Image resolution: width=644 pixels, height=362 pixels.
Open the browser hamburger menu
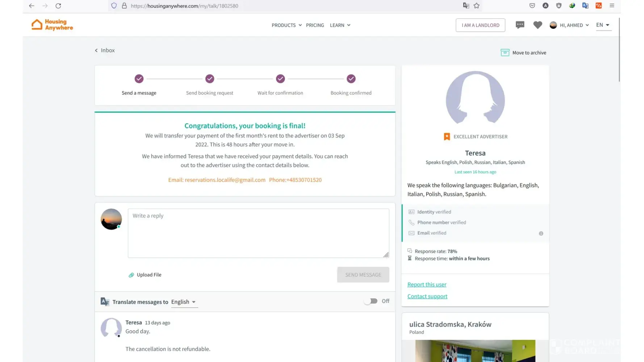pyautogui.click(x=612, y=6)
